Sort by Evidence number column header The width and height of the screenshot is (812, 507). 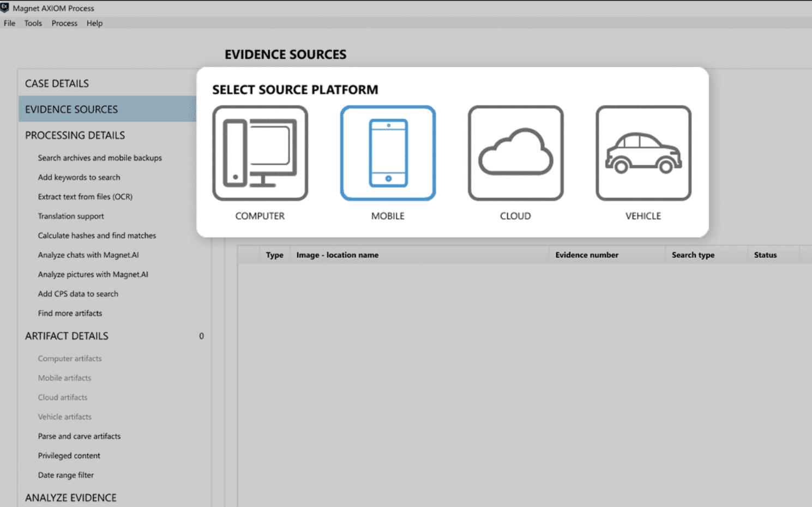coord(587,255)
